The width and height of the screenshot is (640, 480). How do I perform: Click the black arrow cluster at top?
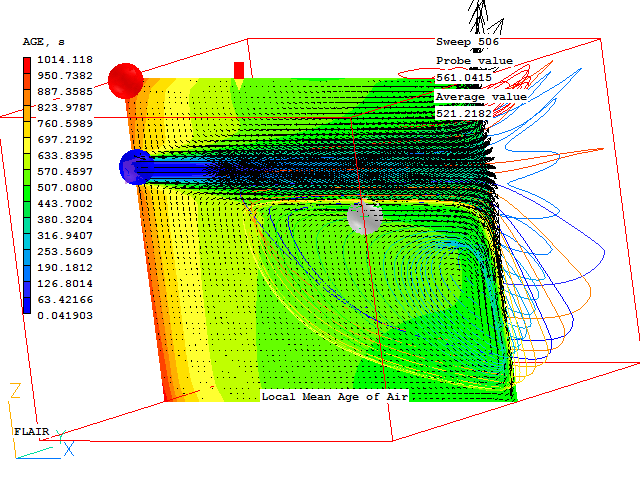click(x=485, y=22)
